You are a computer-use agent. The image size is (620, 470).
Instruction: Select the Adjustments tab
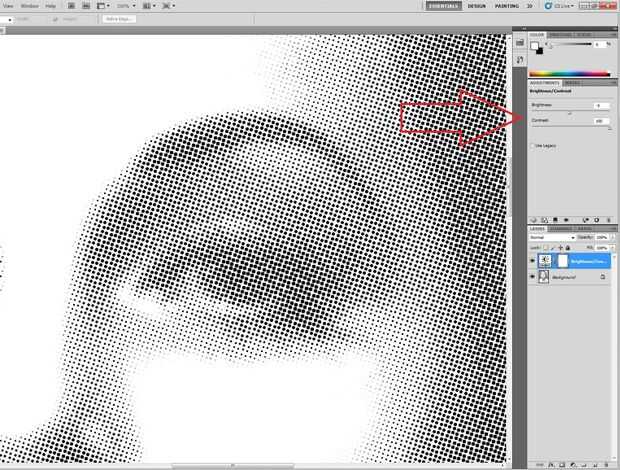point(544,83)
